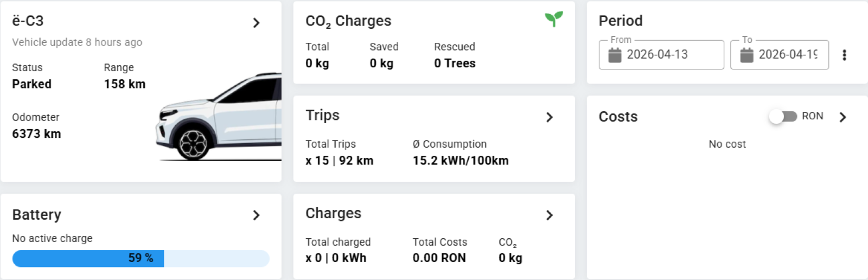Click the ë-C3 vehicle title
Image resolution: width=868 pixels, height=280 pixels.
click(x=28, y=21)
